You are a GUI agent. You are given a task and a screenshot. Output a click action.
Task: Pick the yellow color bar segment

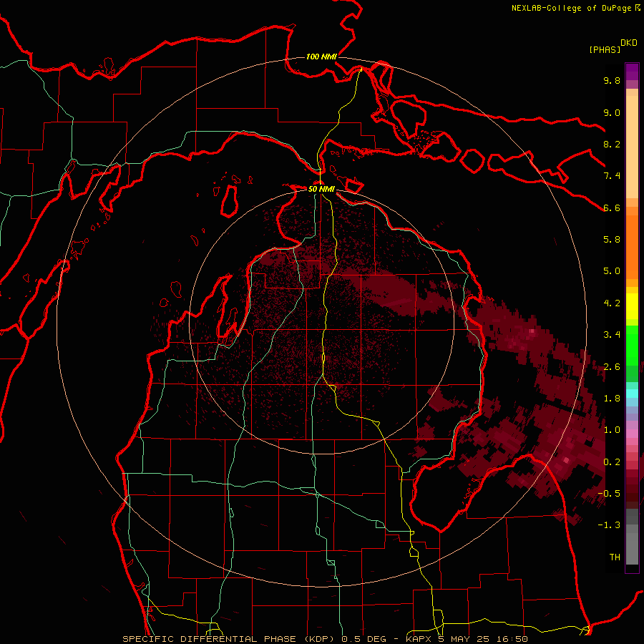(632, 306)
